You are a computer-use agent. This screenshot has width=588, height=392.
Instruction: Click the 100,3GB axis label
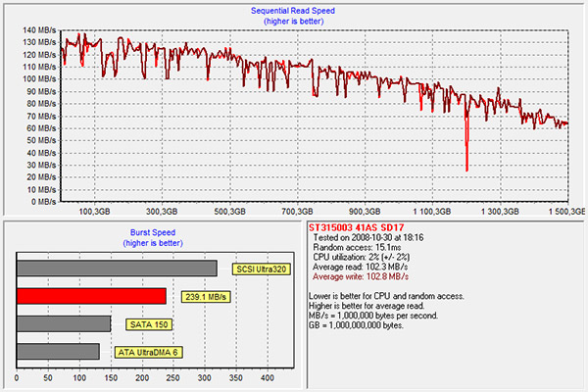(94, 212)
